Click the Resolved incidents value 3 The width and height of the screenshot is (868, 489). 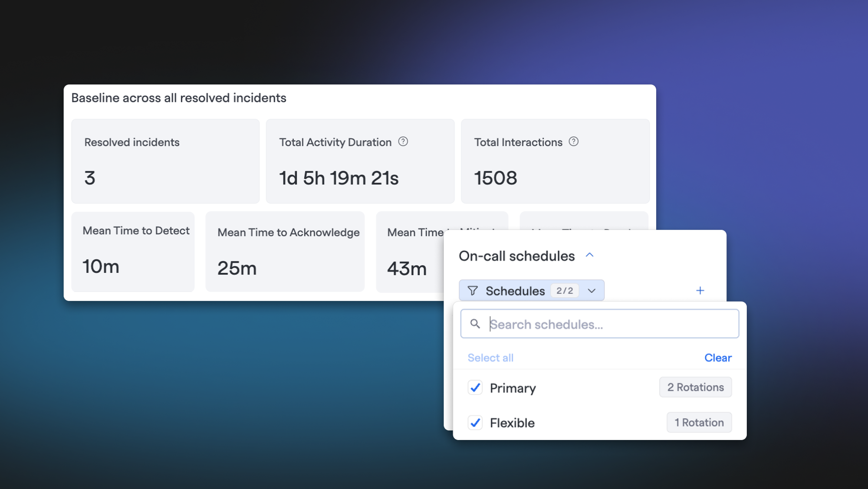click(90, 178)
